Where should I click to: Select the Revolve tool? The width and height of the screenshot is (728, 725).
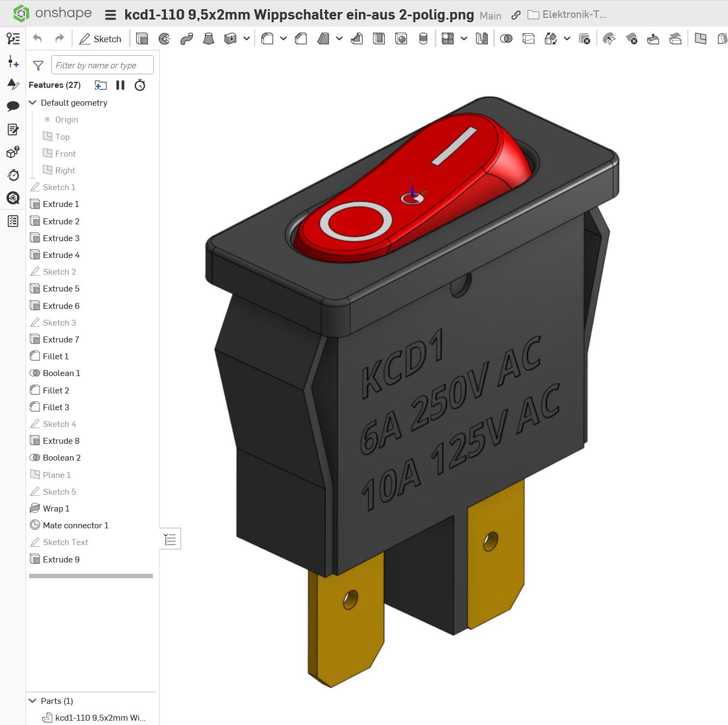click(164, 38)
